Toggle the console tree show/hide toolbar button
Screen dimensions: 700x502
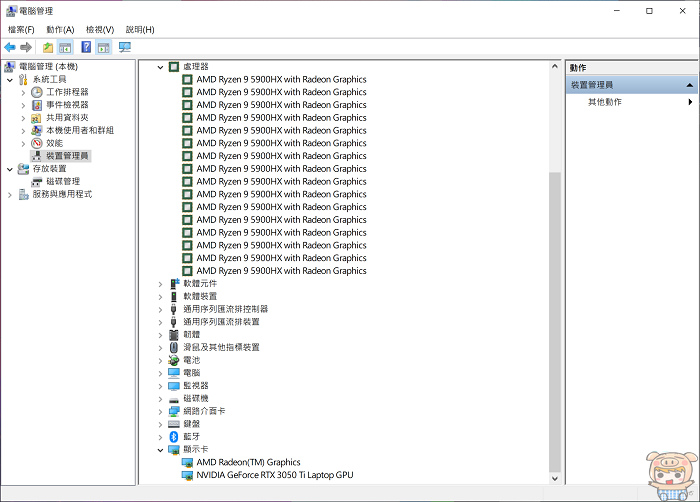click(66, 47)
